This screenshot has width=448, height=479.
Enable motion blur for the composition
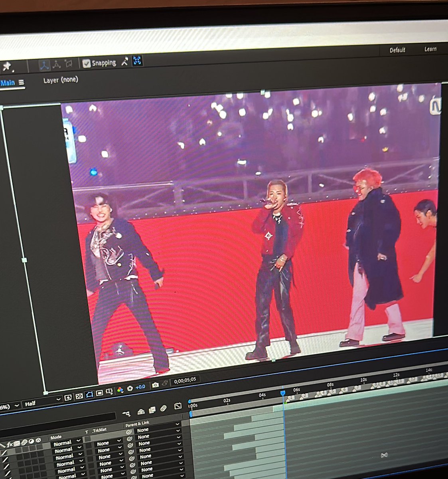pos(163,408)
